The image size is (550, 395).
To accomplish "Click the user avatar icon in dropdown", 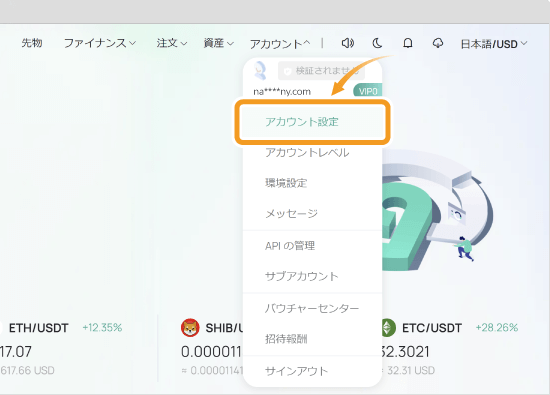I will [x=260, y=70].
